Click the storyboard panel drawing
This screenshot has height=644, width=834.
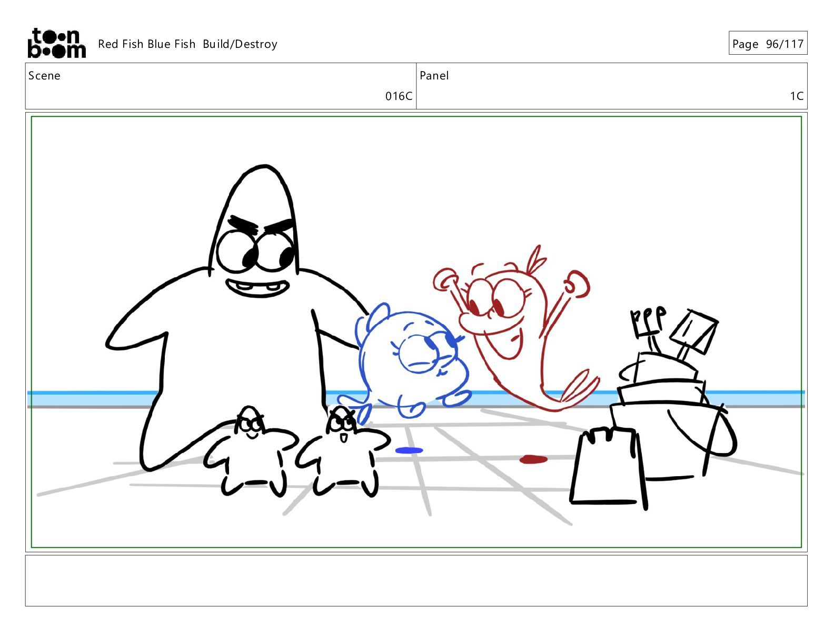pyautogui.click(x=416, y=332)
